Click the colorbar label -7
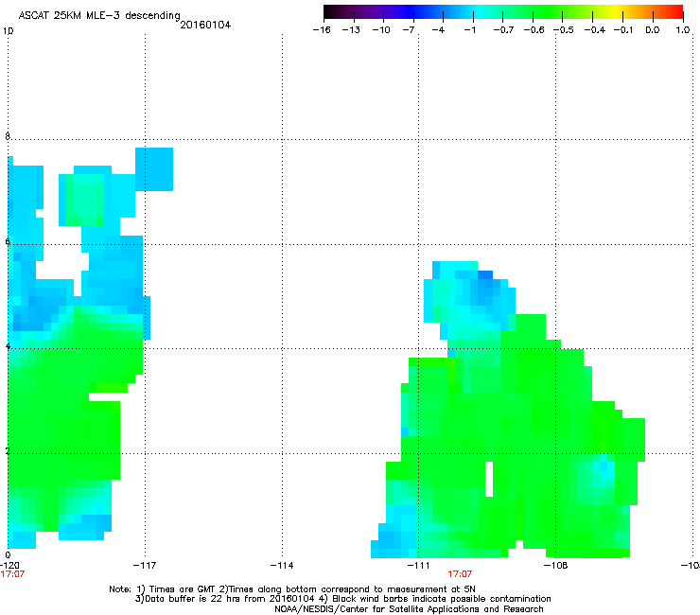 [409, 30]
